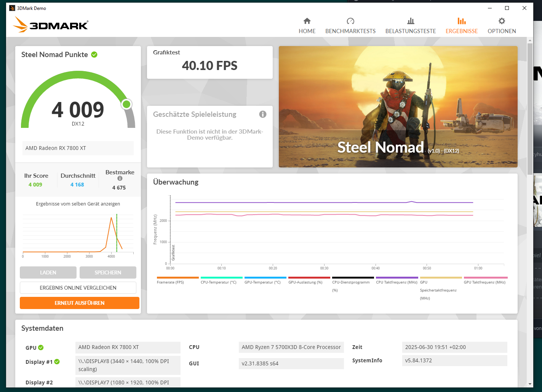The image size is (542, 392).
Task: Go to OPTIONEN tab
Action: pyautogui.click(x=502, y=26)
